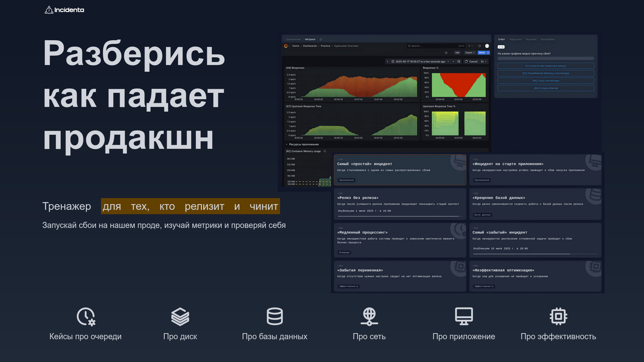The height and width of the screenshot is (362, 644).
Task: Click the network globe icon
Action: tap(369, 316)
